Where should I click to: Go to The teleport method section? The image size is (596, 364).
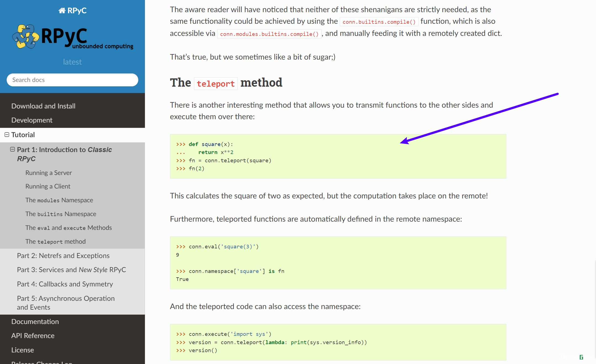(x=55, y=241)
